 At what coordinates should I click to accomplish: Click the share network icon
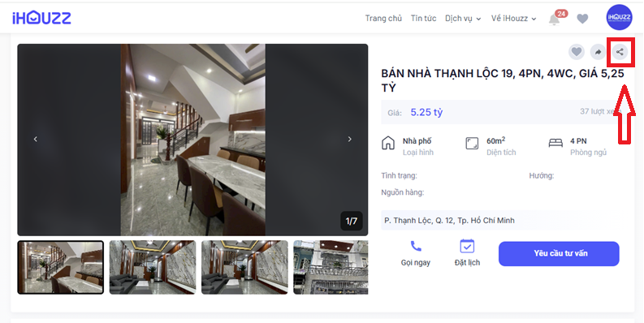point(620,52)
